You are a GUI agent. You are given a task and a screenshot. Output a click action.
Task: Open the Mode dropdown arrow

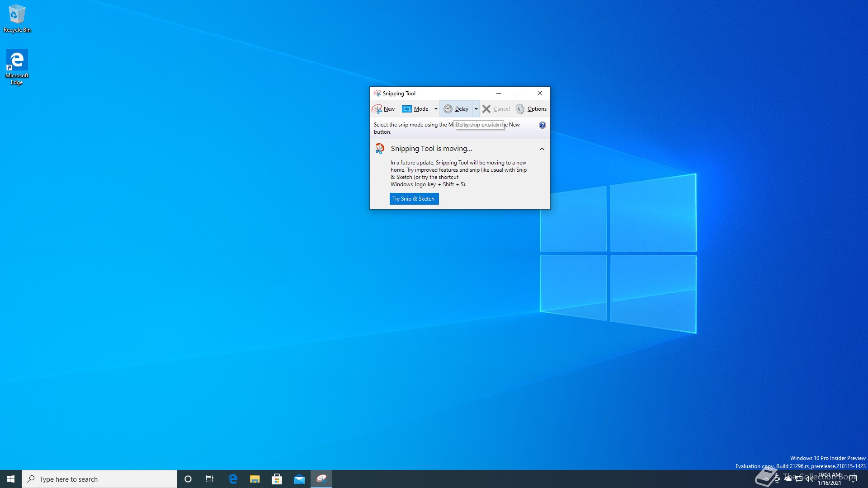(x=436, y=109)
